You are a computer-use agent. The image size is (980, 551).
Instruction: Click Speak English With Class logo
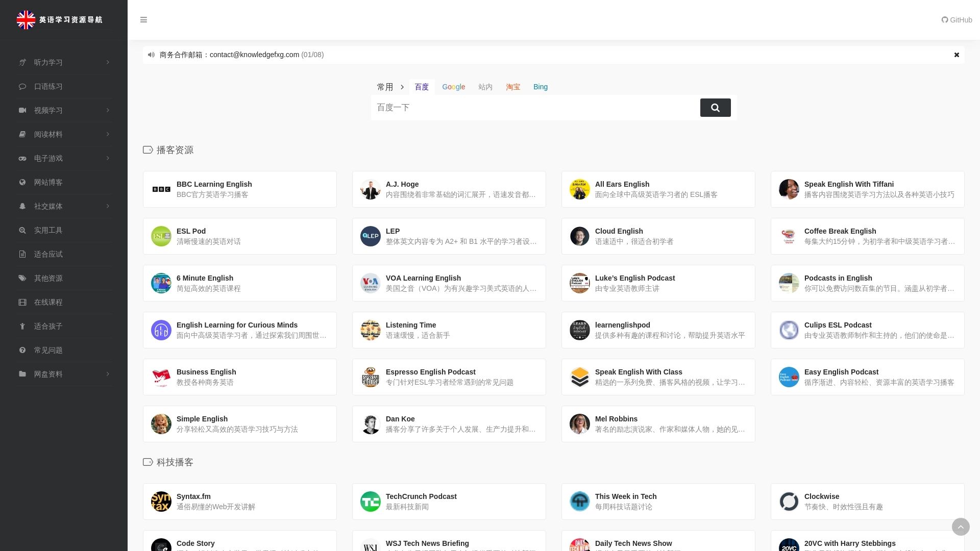[580, 377]
